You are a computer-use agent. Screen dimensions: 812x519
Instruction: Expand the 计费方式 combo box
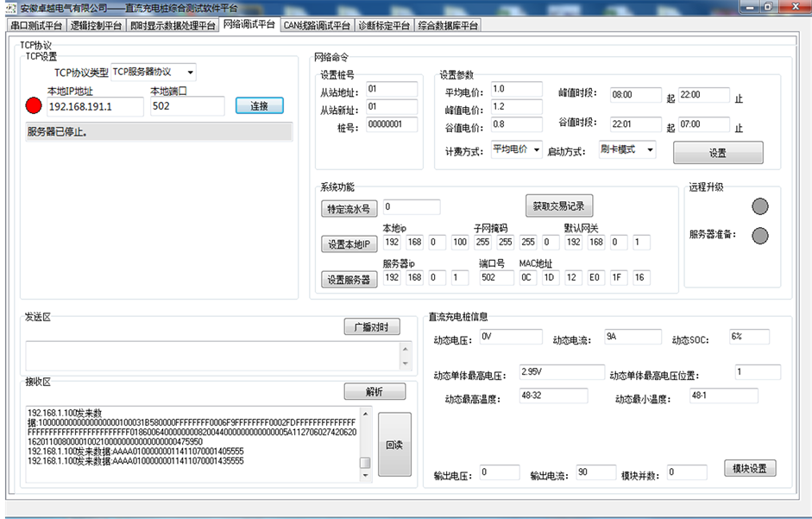pos(536,149)
